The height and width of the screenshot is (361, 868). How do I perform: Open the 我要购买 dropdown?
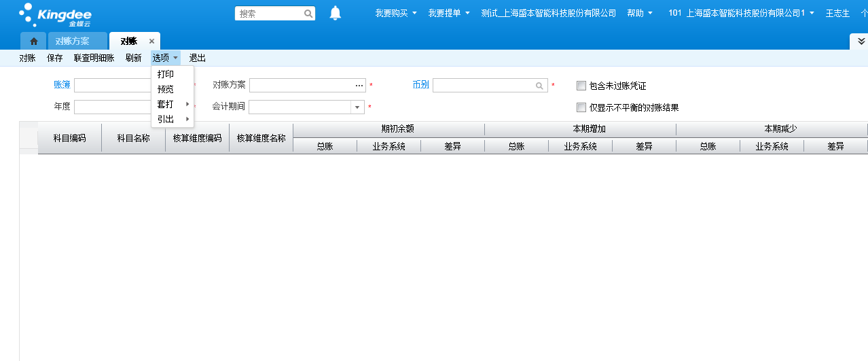click(396, 14)
